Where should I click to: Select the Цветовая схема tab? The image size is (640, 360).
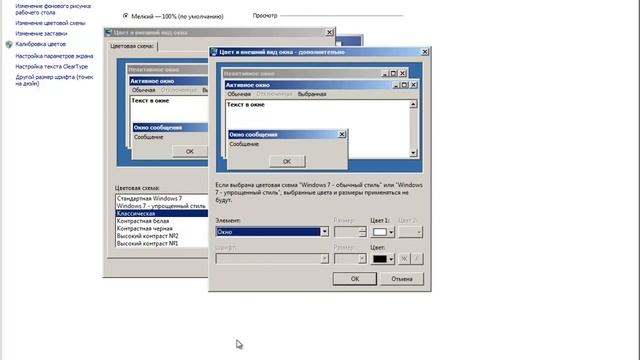pos(132,46)
